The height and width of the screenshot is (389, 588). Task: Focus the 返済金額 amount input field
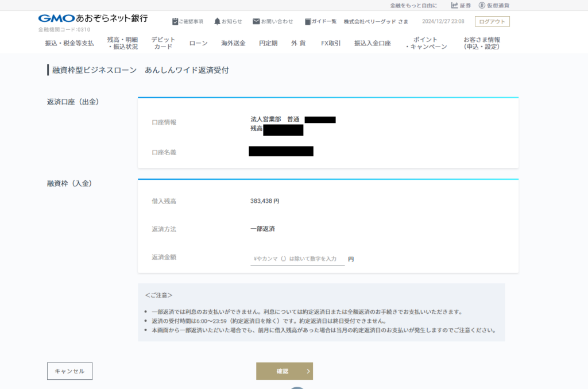(297, 259)
